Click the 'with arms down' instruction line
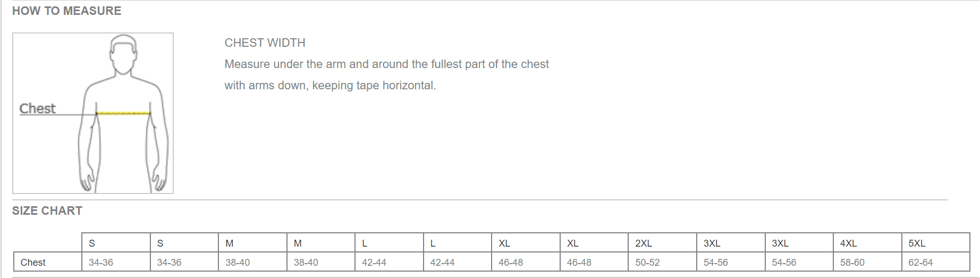 coord(330,85)
